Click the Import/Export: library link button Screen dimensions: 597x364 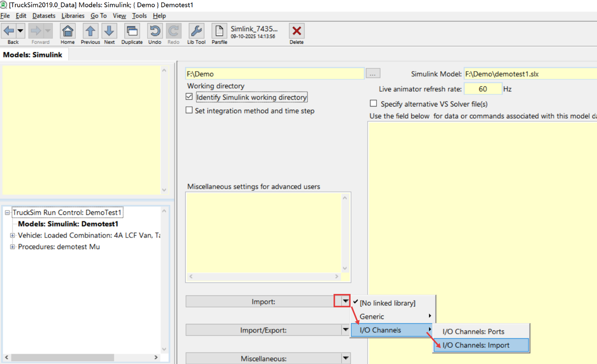[263, 330]
